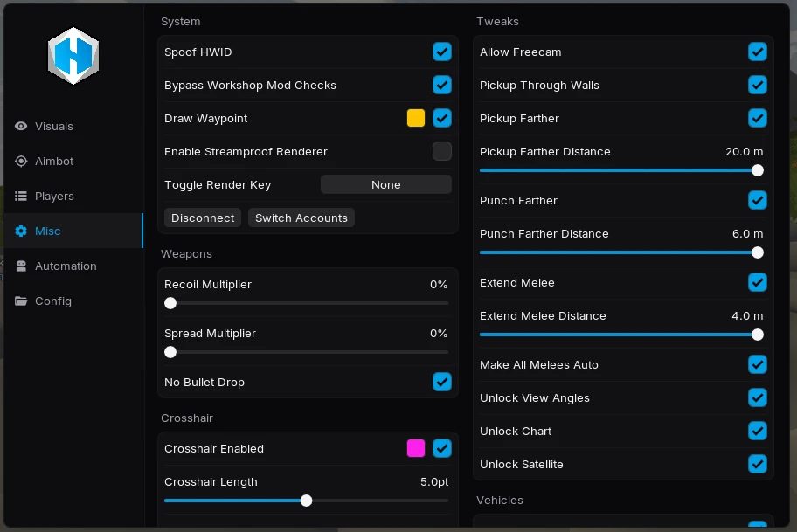Screen dimensions: 797x532
Task: Click the hexagon H logo
Action: point(73,56)
